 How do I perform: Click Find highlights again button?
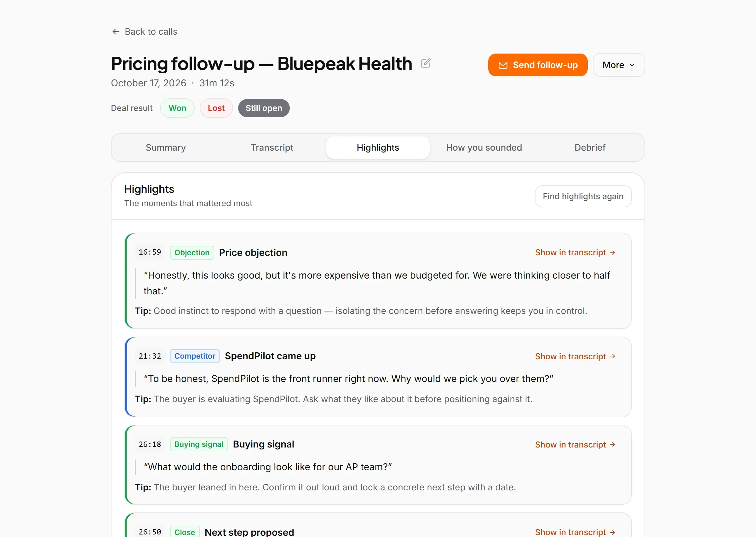(x=583, y=196)
